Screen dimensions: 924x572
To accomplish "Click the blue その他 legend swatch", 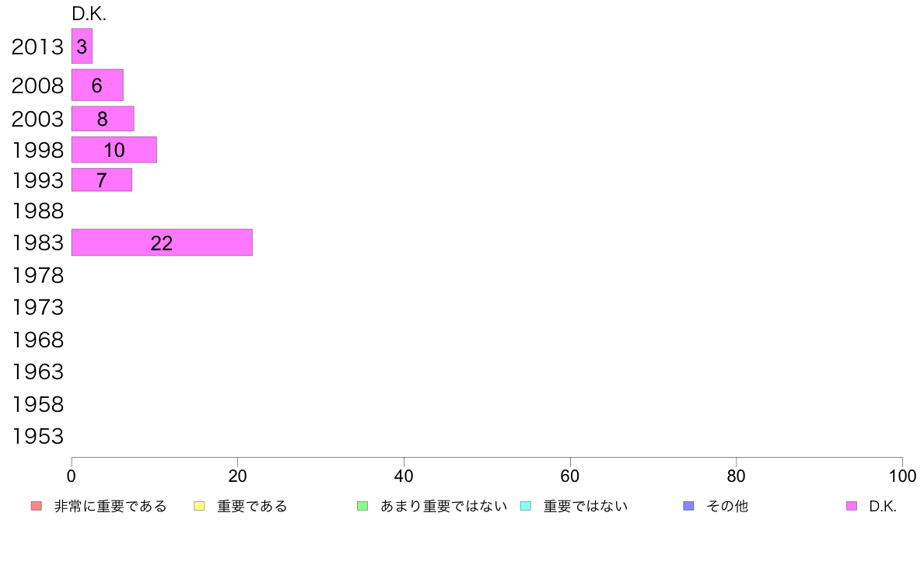I will (688, 505).
